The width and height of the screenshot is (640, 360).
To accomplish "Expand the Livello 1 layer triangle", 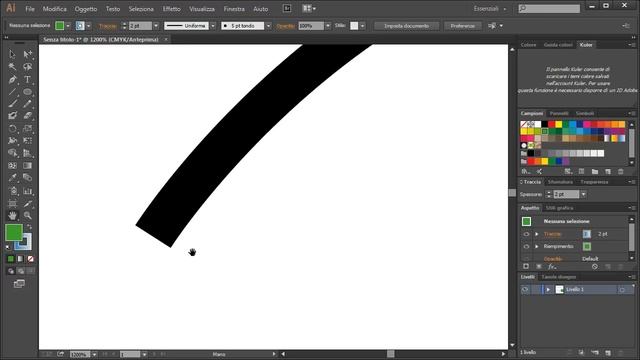I will pyautogui.click(x=548, y=289).
